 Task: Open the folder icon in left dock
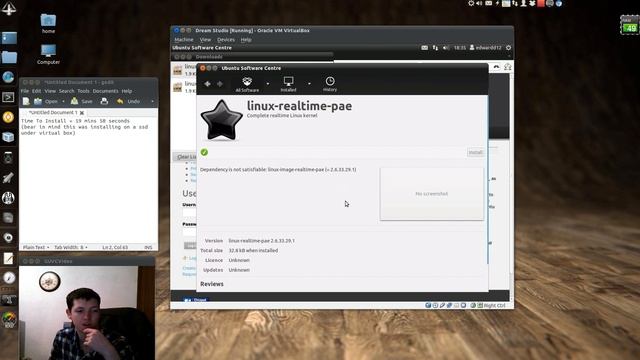[9, 57]
